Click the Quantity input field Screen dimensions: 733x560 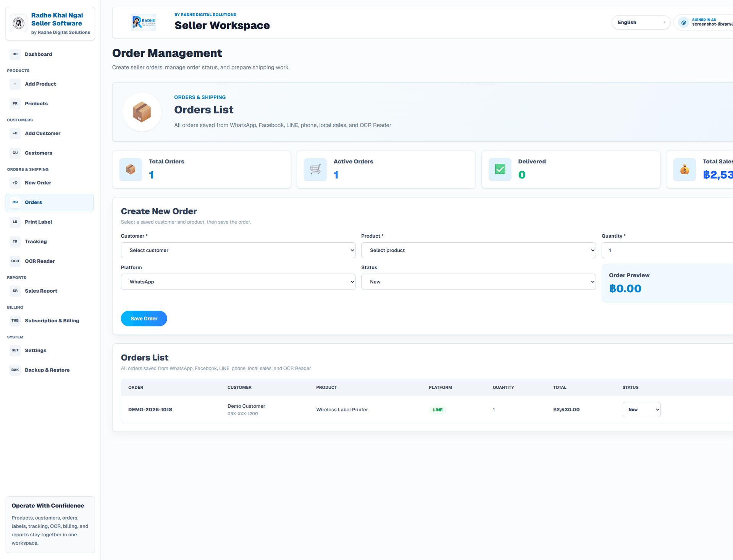point(667,250)
